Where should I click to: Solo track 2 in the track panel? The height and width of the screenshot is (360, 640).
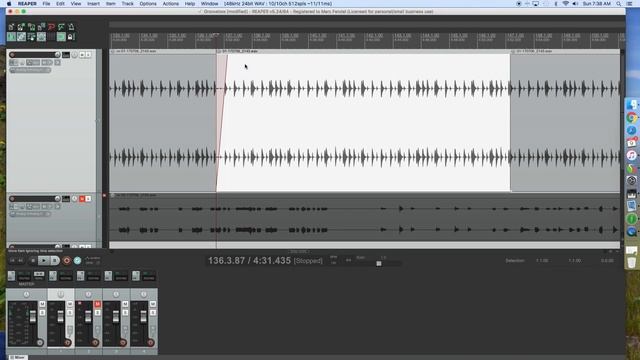88,199
